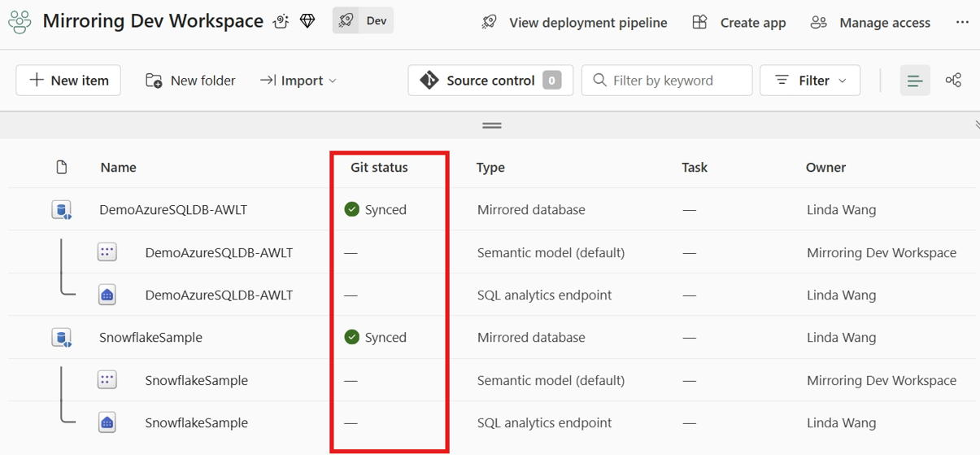This screenshot has width=980, height=455.
Task: Click the diamond premium capacity icon
Action: pyautogui.click(x=307, y=22)
